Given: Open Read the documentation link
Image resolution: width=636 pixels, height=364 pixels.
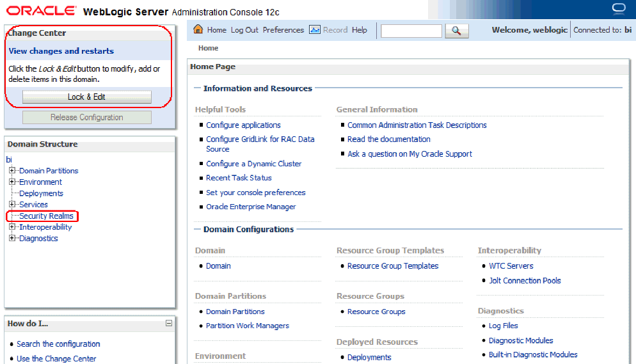Looking at the screenshot, I should pos(389,139).
